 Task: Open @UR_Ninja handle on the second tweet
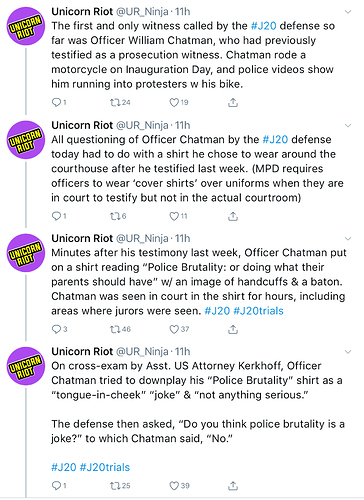142,125
